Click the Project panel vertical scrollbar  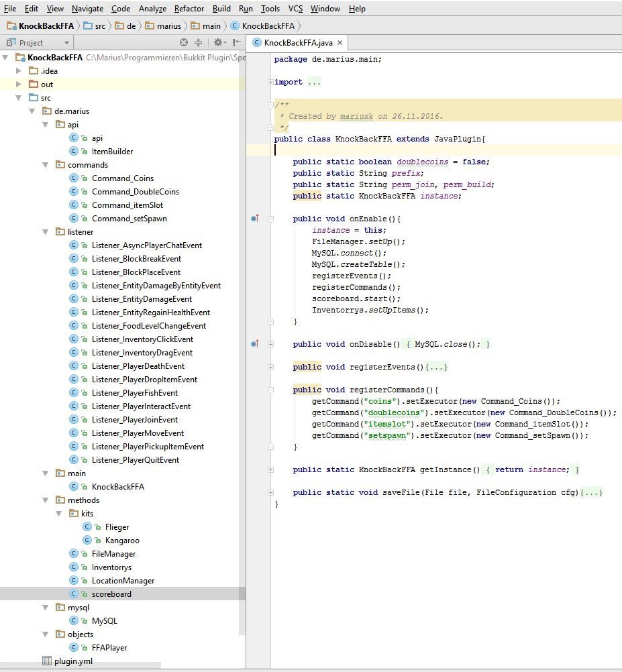pos(243,343)
